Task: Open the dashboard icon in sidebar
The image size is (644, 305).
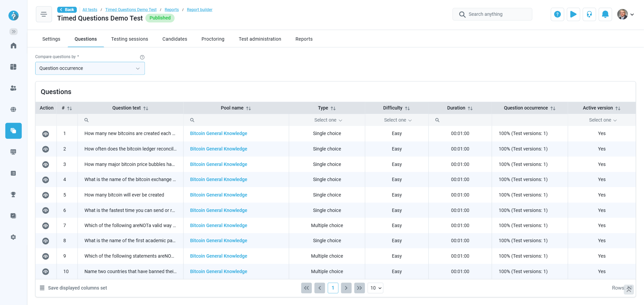Action: click(13, 67)
